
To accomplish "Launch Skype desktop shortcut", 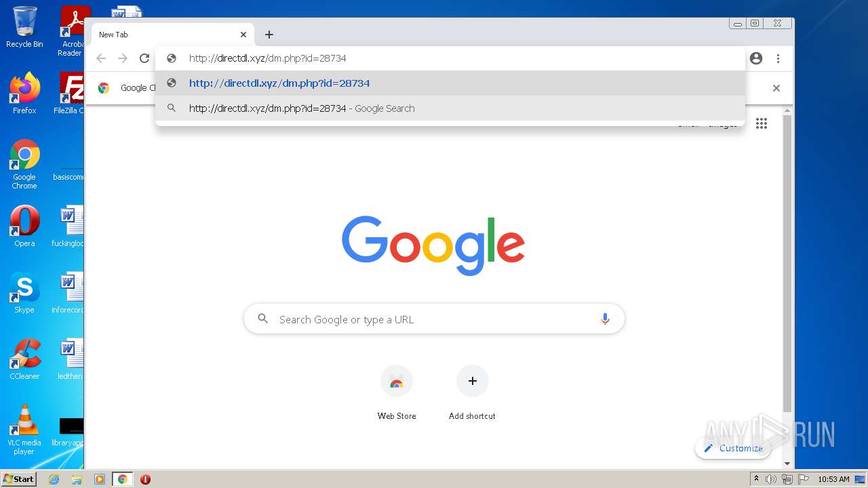I will (24, 293).
